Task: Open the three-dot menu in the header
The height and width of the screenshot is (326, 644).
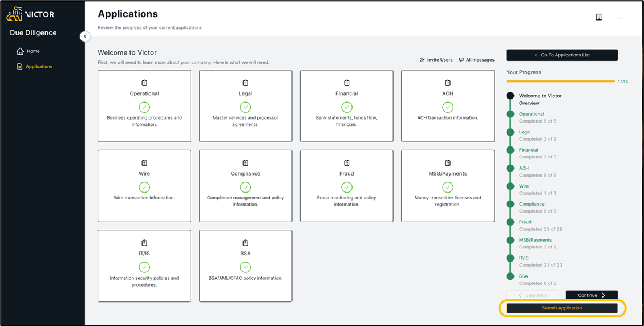Action: pos(621,18)
